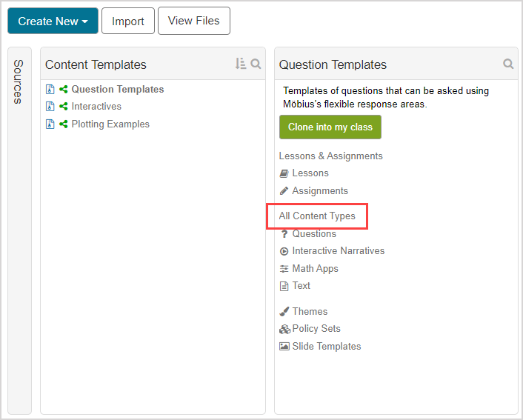Click the green share icon beside Plotting Examples
The height and width of the screenshot is (420, 523).
(64, 124)
